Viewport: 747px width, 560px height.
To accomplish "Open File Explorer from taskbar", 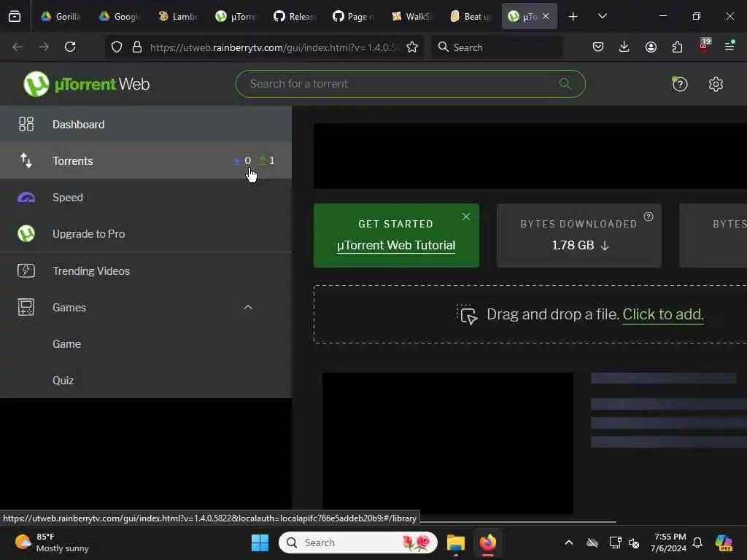I will click(x=455, y=542).
